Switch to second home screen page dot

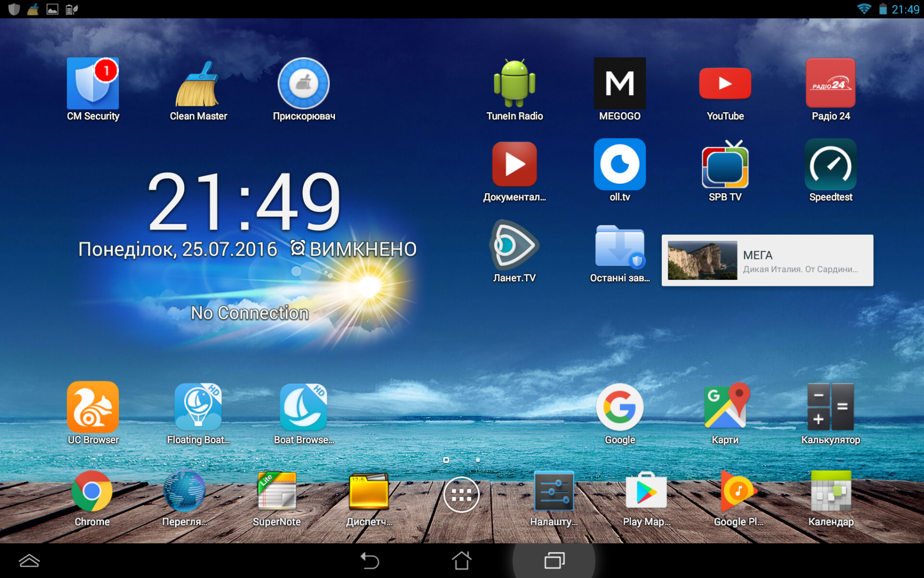(478, 460)
